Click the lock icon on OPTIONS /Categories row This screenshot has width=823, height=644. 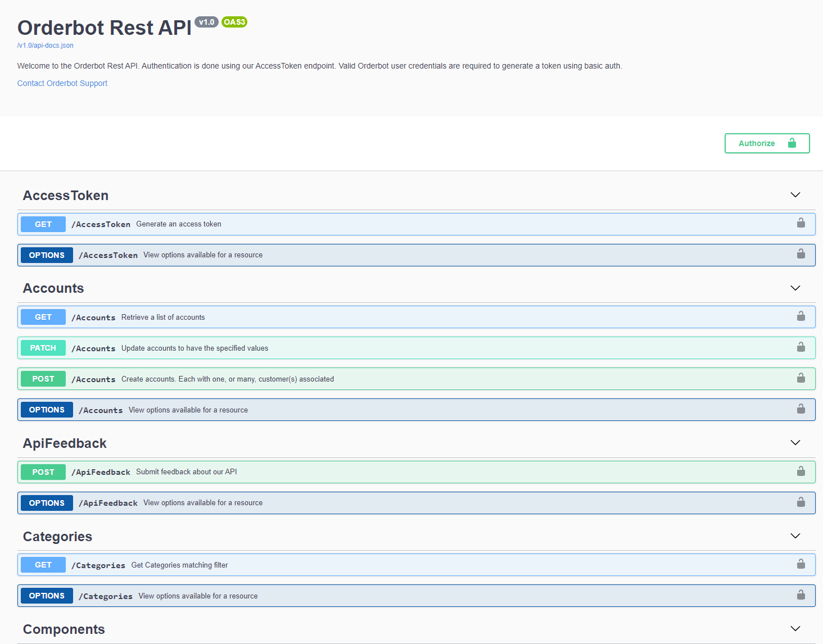pyautogui.click(x=801, y=595)
